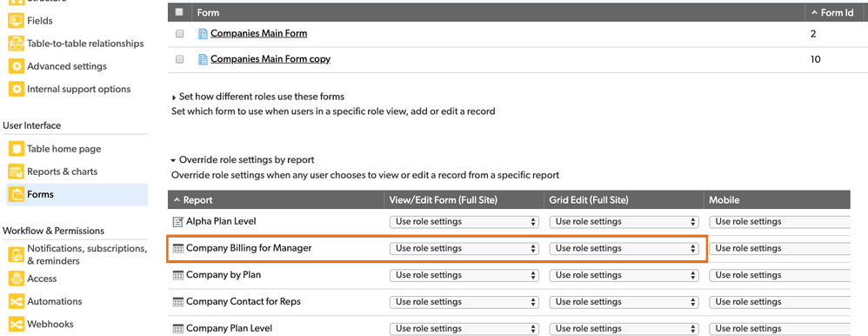This screenshot has width=868, height=336.
Task: Click the Table home page icon
Action: 16,149
